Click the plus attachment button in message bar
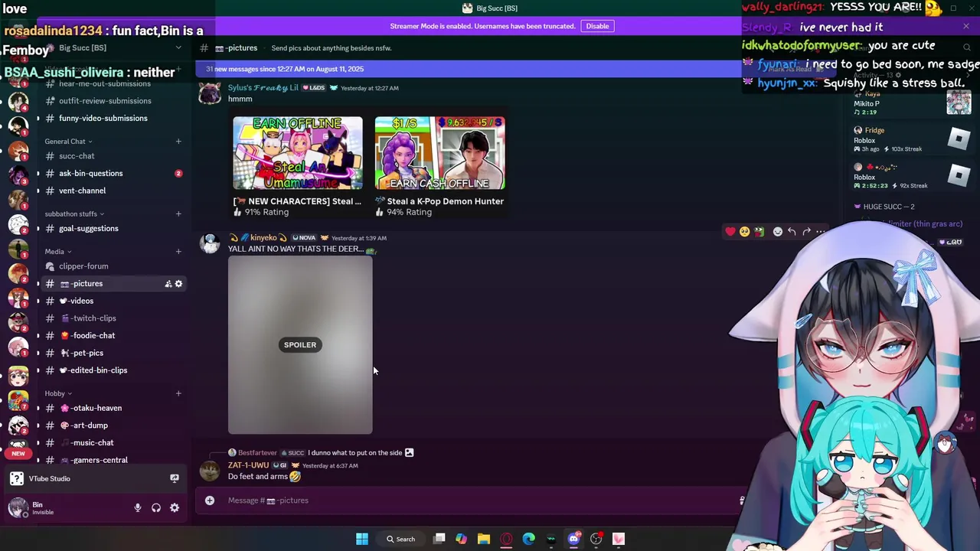Screen dimensions: 980x551 click(210, 500)
